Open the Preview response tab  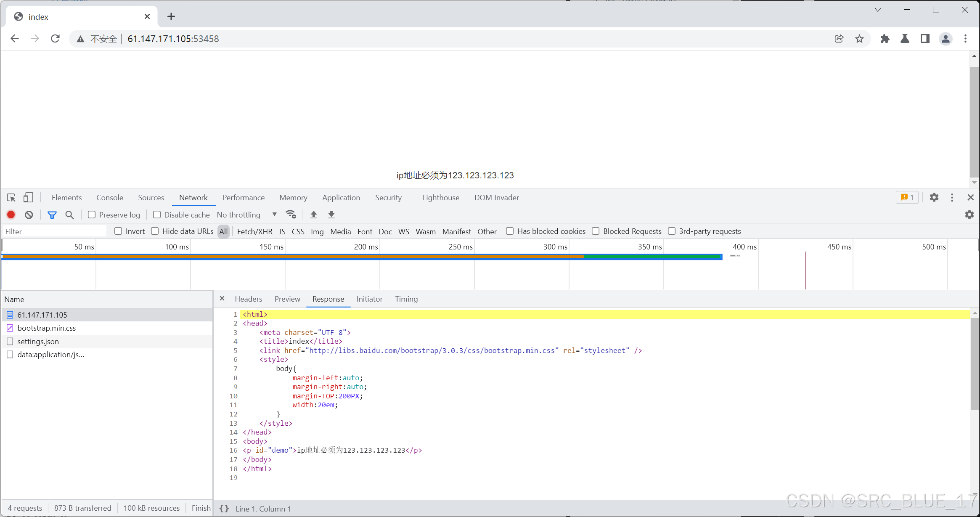pos(287,299)
